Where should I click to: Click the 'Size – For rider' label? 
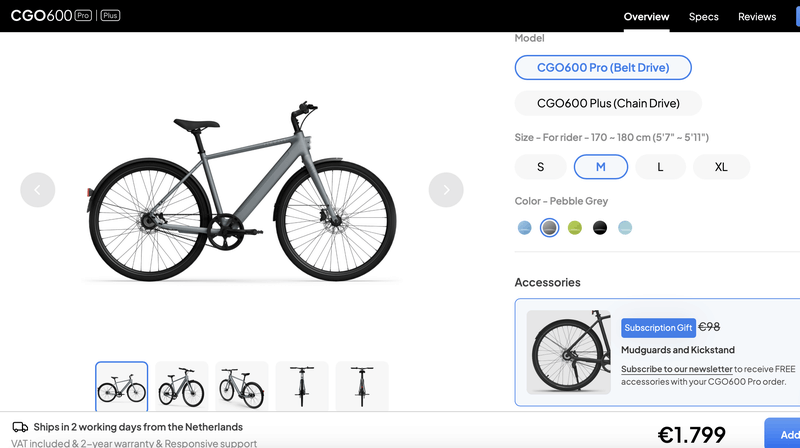[x=612, y=137]
